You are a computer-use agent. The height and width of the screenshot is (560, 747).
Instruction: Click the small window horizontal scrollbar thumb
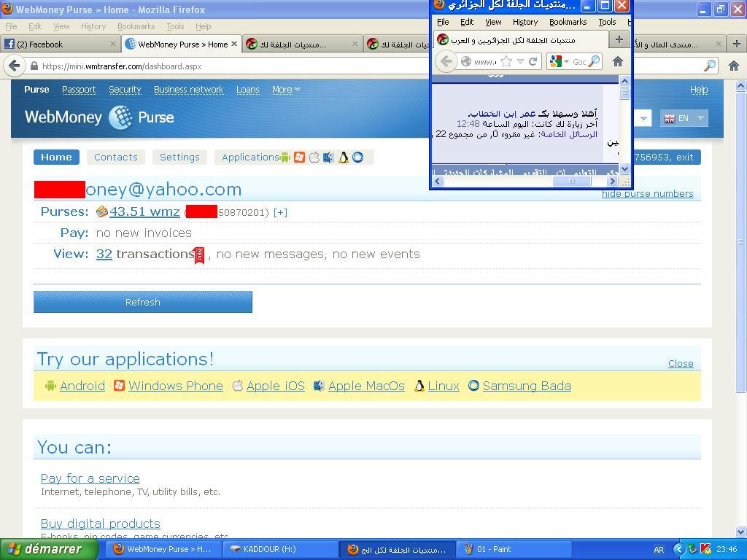[572, 182]
